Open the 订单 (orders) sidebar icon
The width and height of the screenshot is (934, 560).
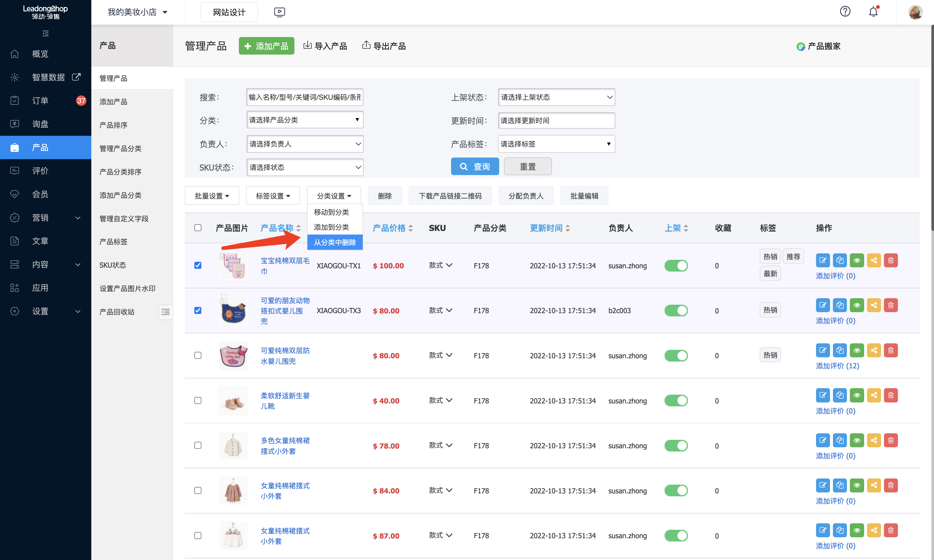pos(14,100)
